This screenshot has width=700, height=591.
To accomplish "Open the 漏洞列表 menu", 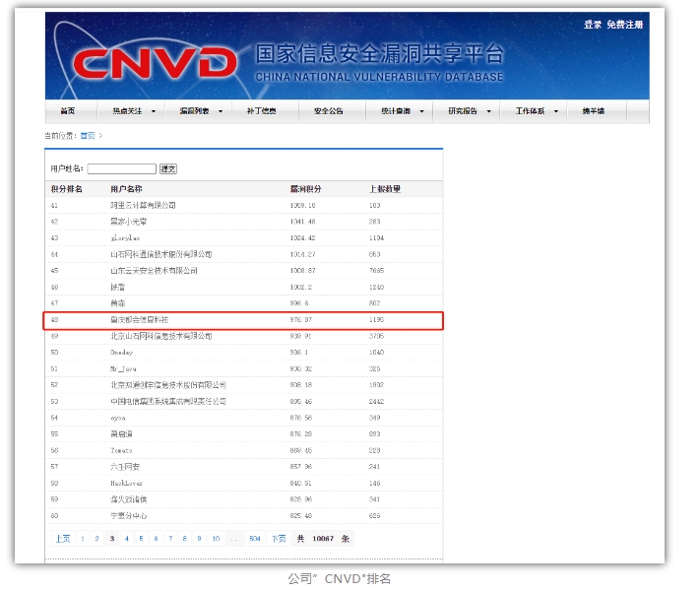I will (194, 111).
